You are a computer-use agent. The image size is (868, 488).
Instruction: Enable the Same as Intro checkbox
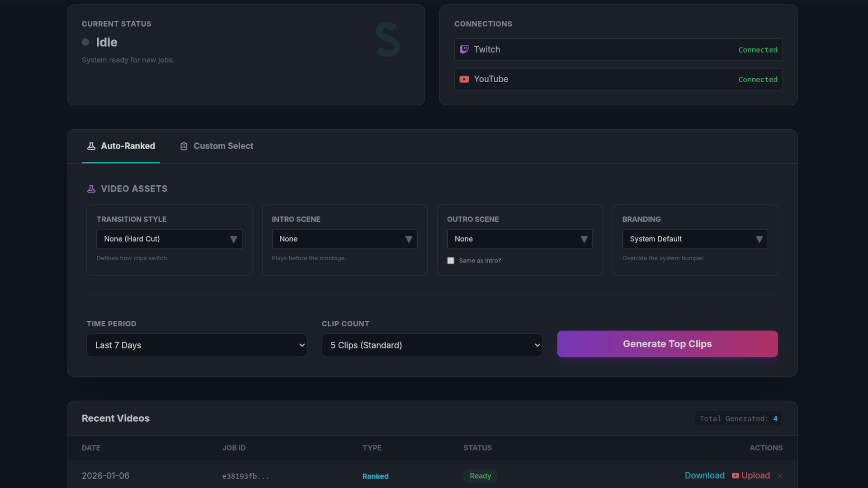(x=451, y=261)
